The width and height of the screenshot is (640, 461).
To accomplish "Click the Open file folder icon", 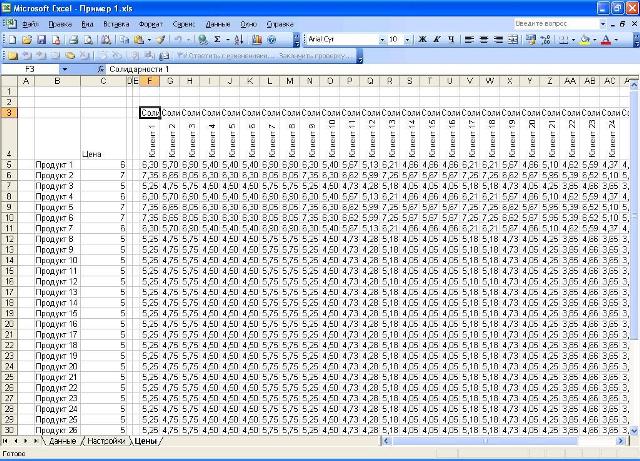I will point(27,40).
